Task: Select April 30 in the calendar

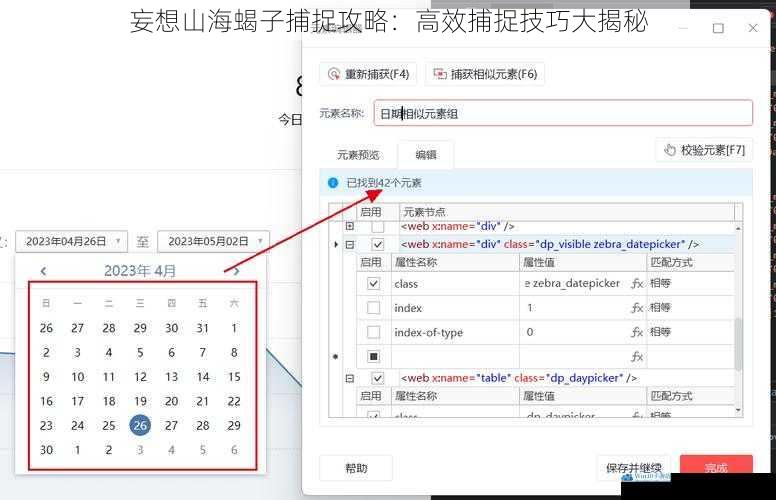Action: pos(46,450)
